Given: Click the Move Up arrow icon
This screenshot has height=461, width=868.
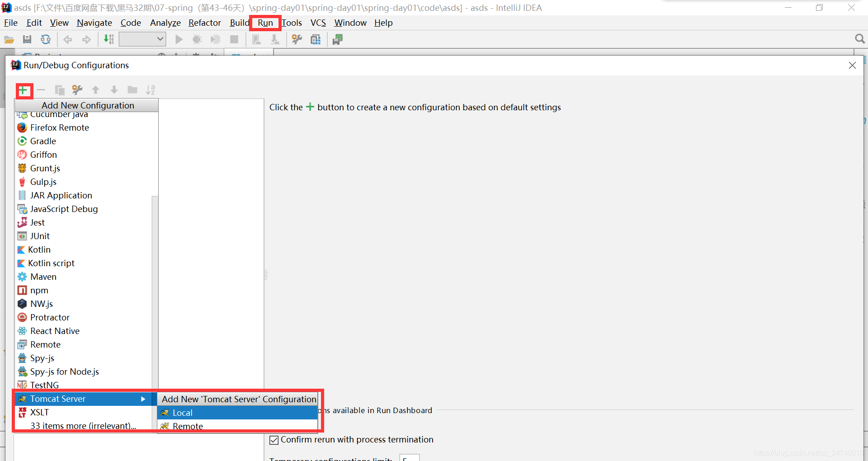Looking at the screenshot, I should tap(96, 90).
